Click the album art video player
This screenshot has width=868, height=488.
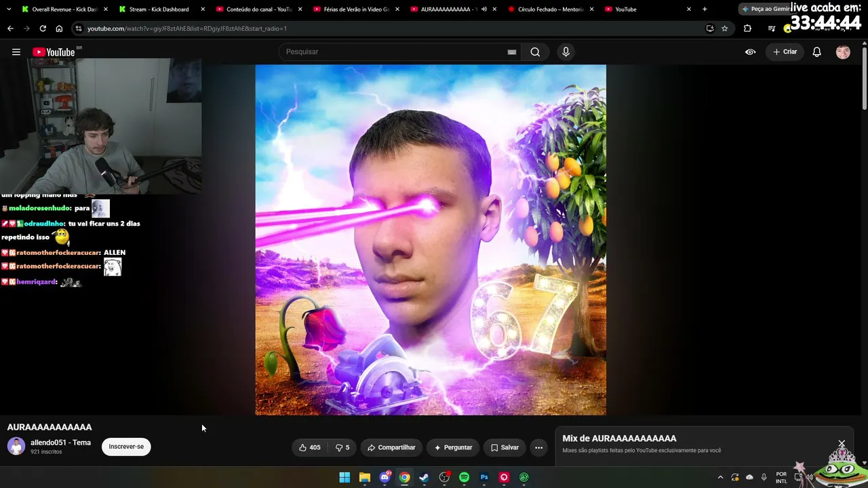click(431, 240)
